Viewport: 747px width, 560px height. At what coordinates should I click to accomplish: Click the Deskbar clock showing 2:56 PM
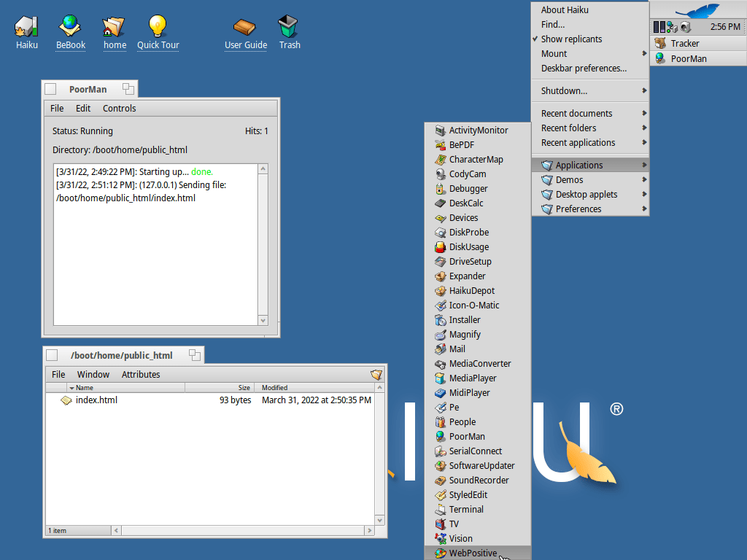tap(725, 27)
